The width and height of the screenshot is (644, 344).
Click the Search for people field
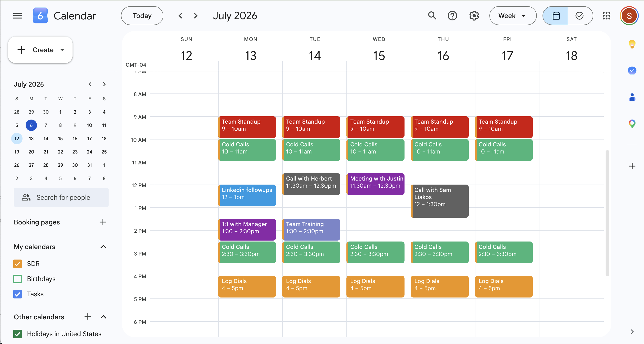(x=61, y=197)
